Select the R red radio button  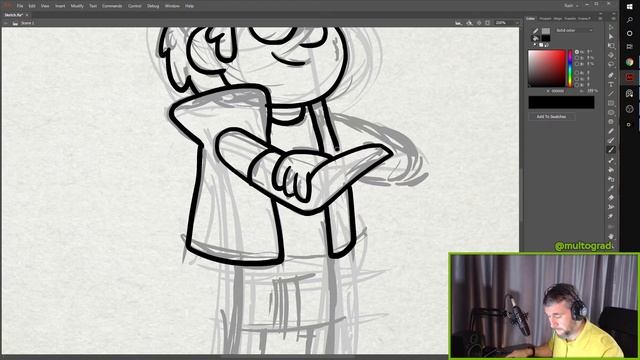coord(577,73)
